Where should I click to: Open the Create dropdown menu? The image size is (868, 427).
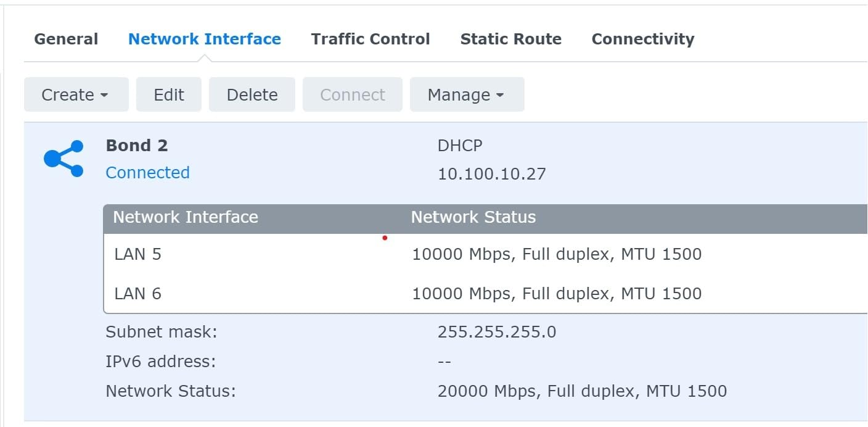click(x=76, y=95)
